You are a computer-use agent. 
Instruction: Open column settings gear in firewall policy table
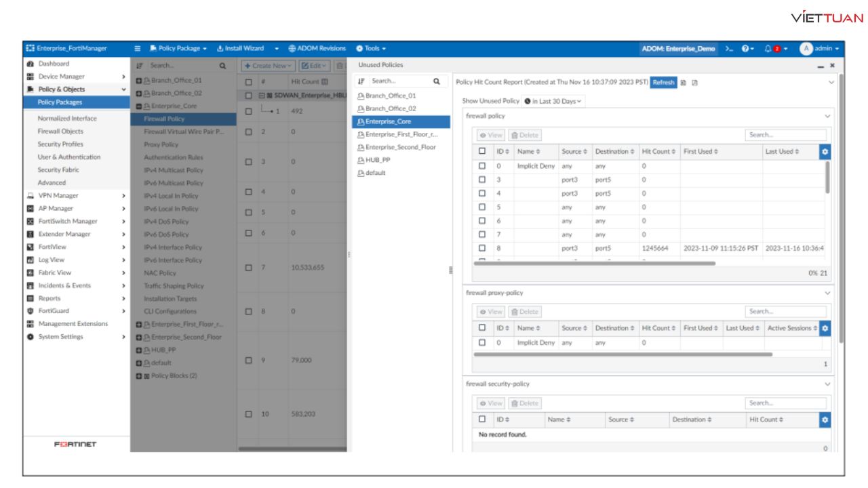click(x=825, y=152)
